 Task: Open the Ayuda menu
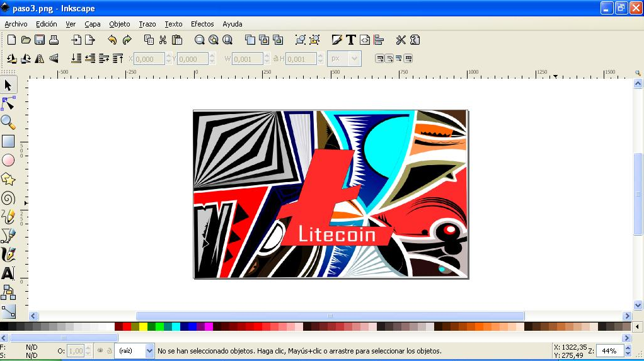pos(232,24)
